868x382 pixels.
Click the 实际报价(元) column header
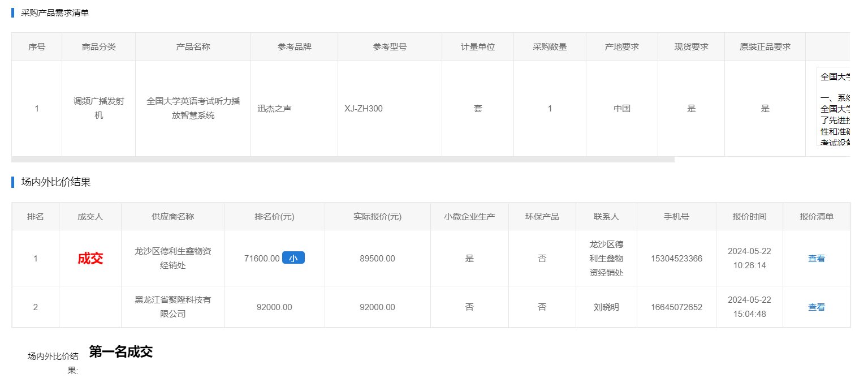[x=377, y=217]
